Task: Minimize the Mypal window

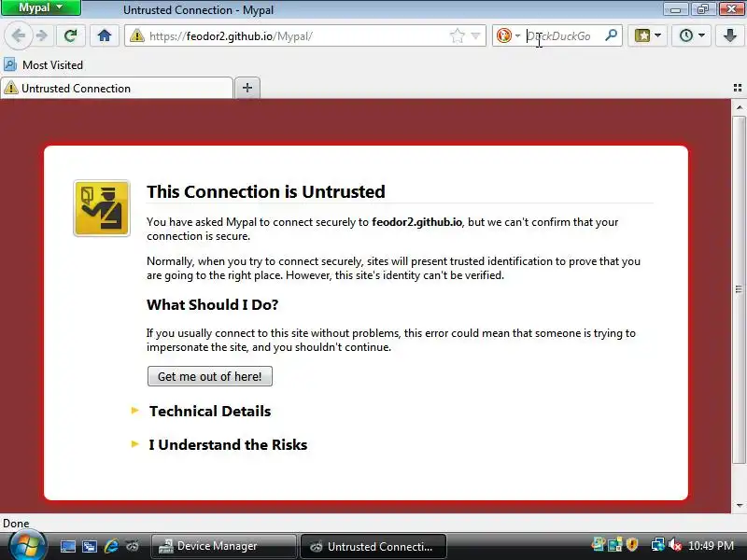Action: pyautogui.click(x=675, y=8)
